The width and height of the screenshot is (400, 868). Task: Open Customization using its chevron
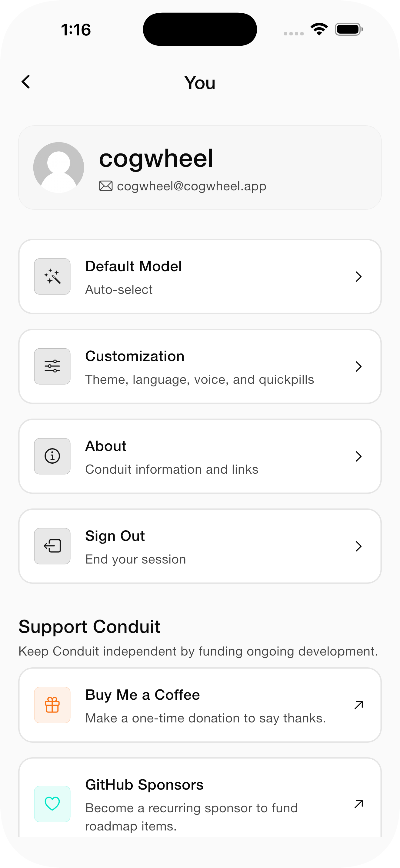coord(358,366)
